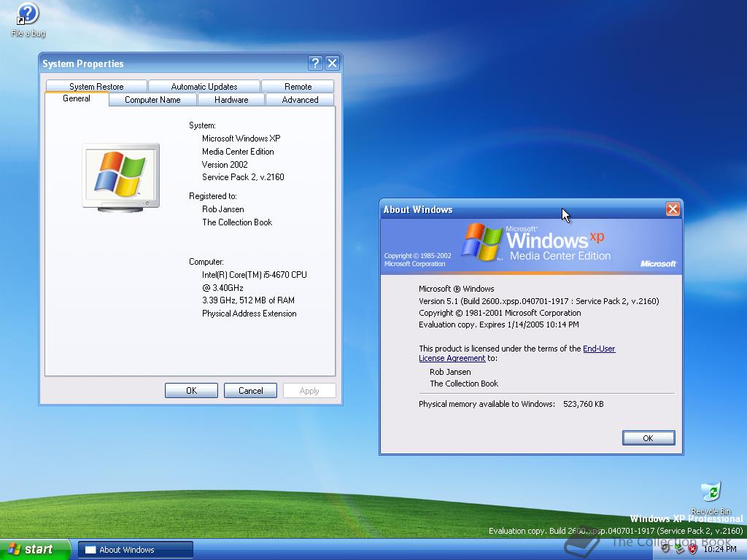Click the System Properties help question-mark button
Viewport: 747px width, 560px height.
point(315,63)
